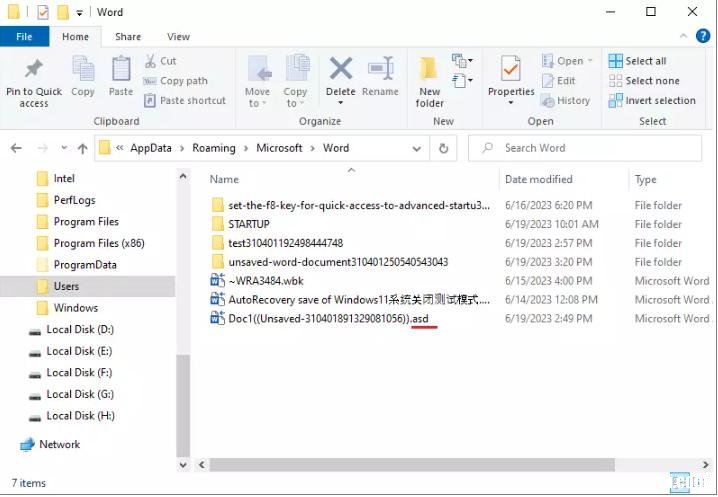
Task: Select Local Disk (G:) drive
Action: coord(71,394)
